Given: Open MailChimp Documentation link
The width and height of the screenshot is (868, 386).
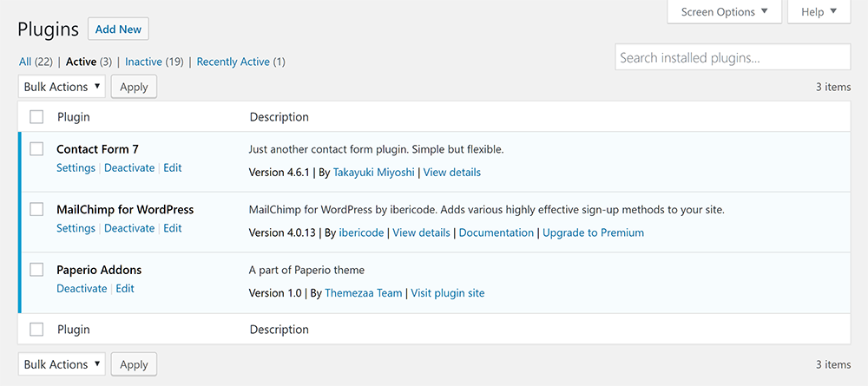Looking at the screenshot, I should click(496, 232).
